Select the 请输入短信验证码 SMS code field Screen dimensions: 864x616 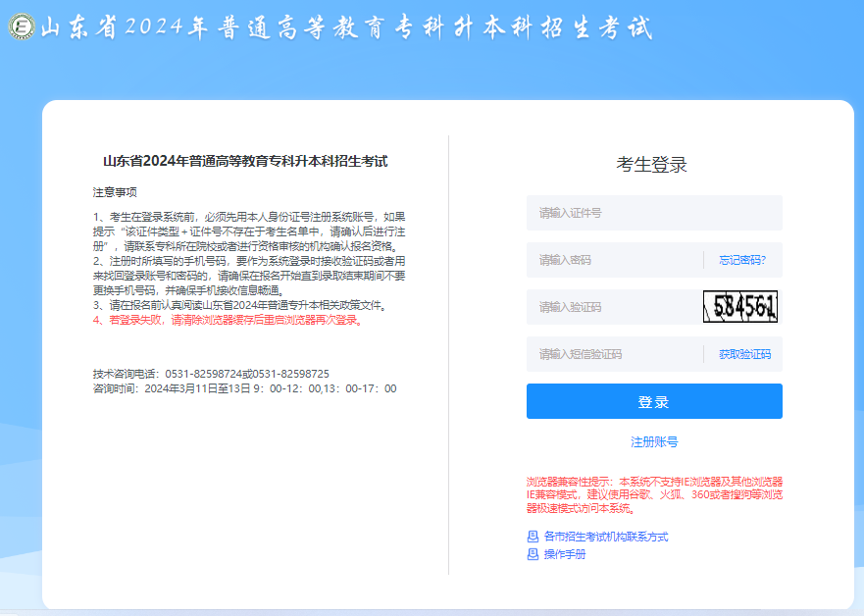[613, 354]
